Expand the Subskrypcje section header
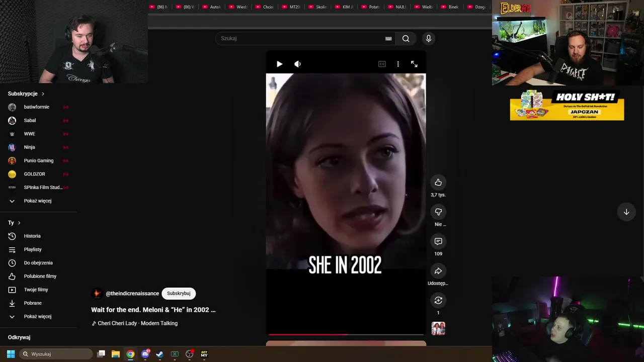Viewport: 644px width, 362px height. point(26,94)
